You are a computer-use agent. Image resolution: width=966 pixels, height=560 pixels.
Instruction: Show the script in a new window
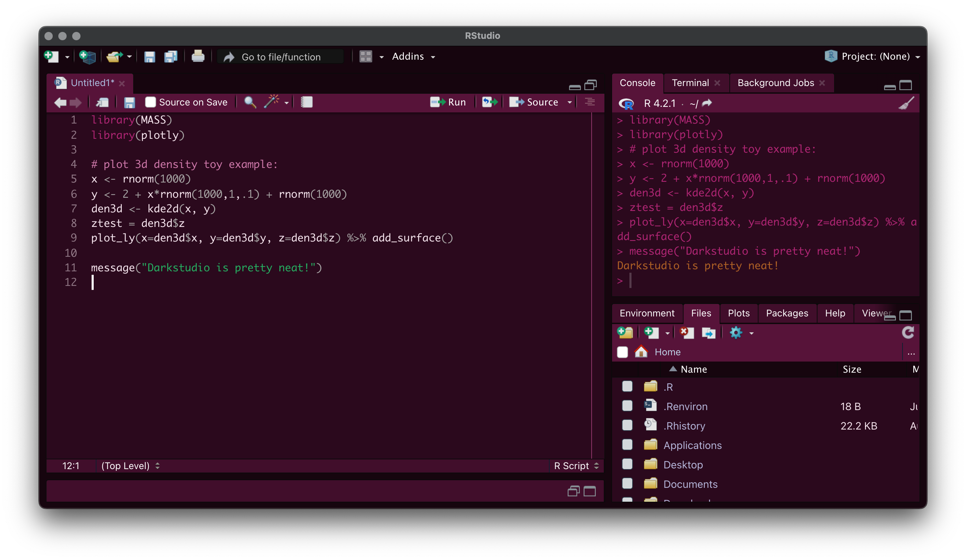tap(102, 102)
